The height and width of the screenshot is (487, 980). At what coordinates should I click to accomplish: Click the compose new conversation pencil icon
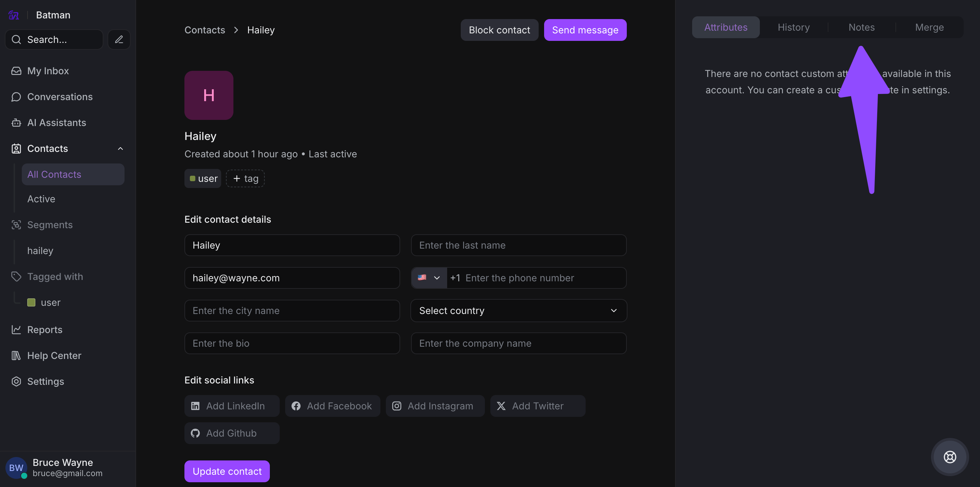click(x=119, y=39)
